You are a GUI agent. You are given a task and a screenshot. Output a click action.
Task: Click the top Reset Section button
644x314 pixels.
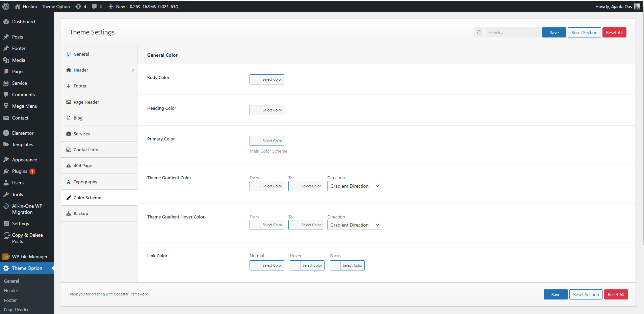click(584, 32)
